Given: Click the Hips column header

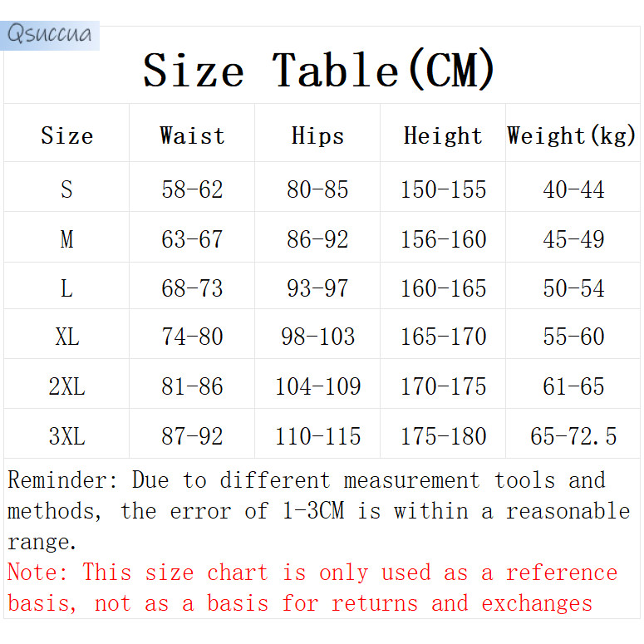Looking at the screenshot, I should [x=317, y=136].
